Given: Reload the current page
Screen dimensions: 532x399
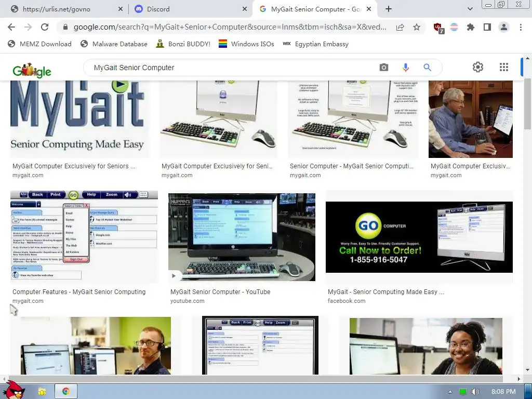Looking at the screenshot, I should (45, 27).
